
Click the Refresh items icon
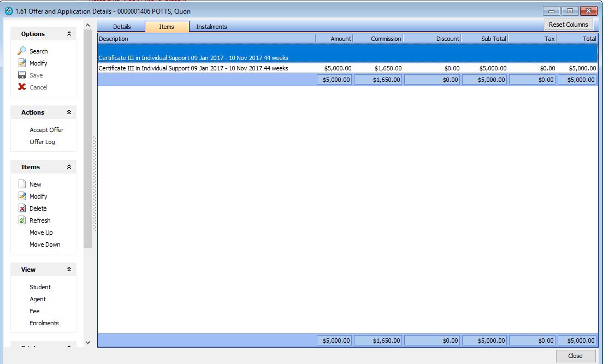pyautogui.click(x=22, y=220)
